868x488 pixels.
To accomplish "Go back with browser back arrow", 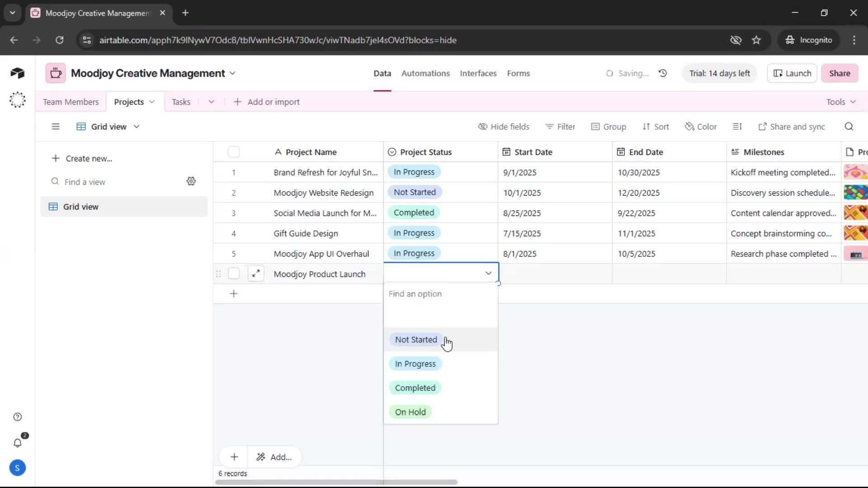I will 14,40.
